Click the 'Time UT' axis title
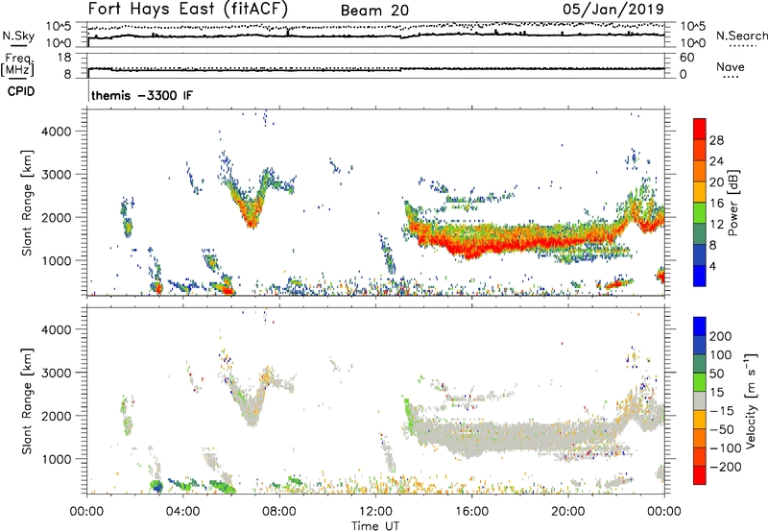Screen dimensions: 768x532 [375, 526]
